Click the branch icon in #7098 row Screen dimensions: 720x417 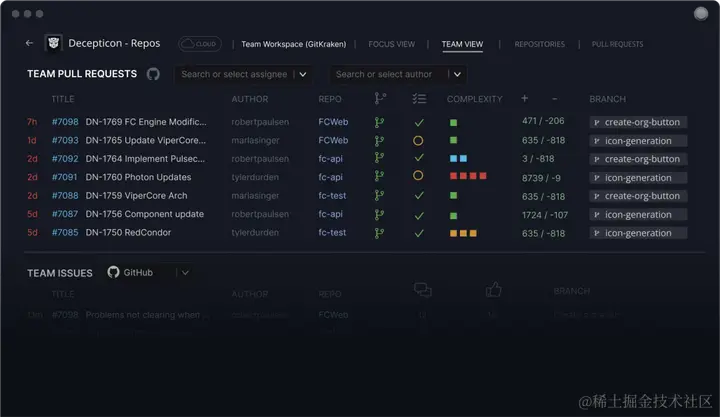click(379, 122)
